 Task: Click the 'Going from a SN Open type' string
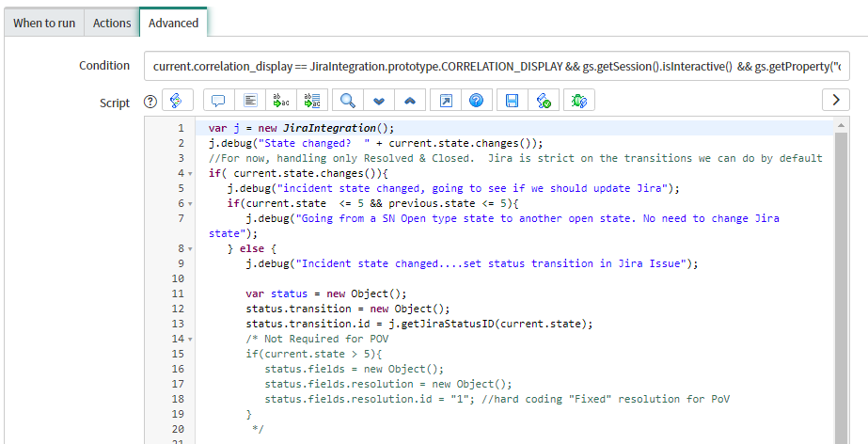[494, 226]
